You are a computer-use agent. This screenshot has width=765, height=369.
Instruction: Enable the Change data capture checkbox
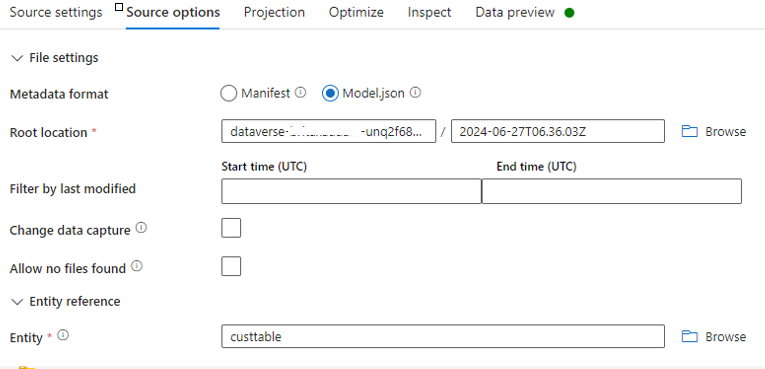click(231, 228)
